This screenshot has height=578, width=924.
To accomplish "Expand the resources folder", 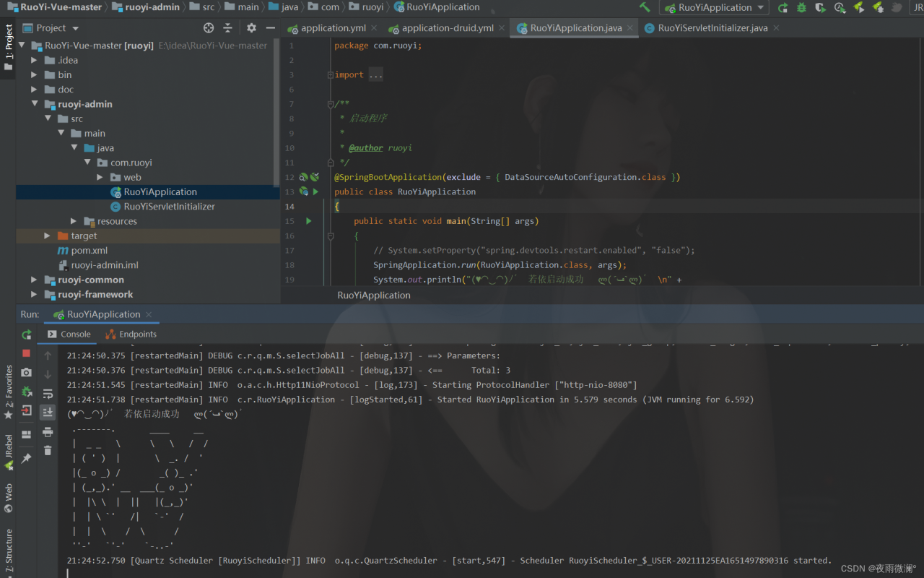I will [x=74, y=221].
